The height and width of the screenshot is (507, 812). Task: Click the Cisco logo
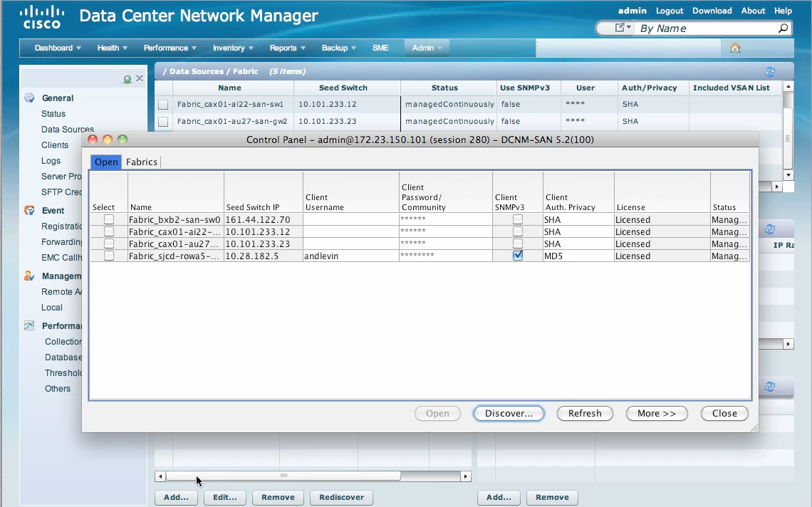point(42,17)
